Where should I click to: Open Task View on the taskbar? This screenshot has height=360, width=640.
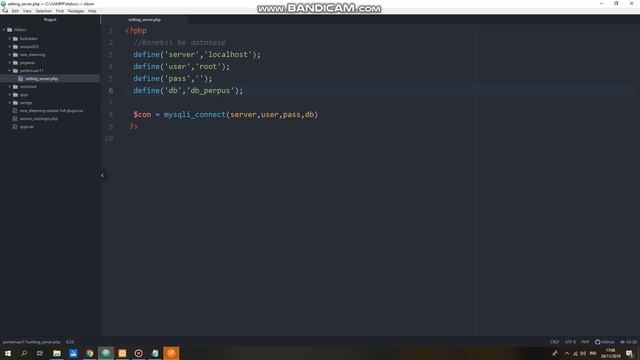pos(40,353)
